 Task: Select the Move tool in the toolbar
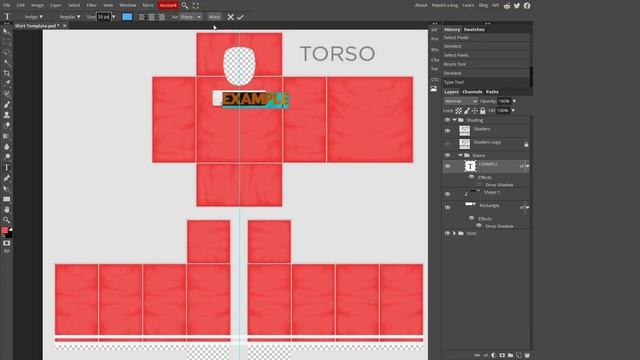tap(7, 31)
